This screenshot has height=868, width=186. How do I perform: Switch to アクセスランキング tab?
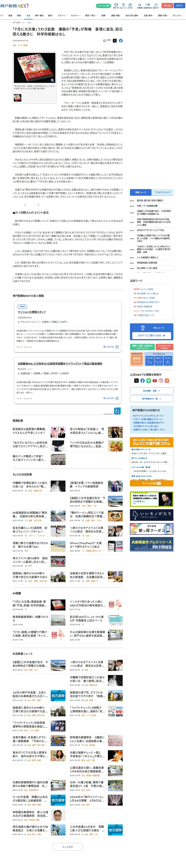pyautogui.click(x=162, y=192)
